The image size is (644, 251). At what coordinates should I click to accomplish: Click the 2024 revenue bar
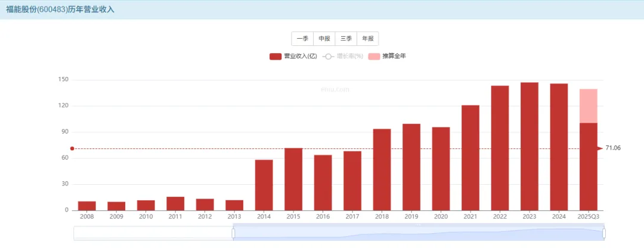click(x=559, y=147)
